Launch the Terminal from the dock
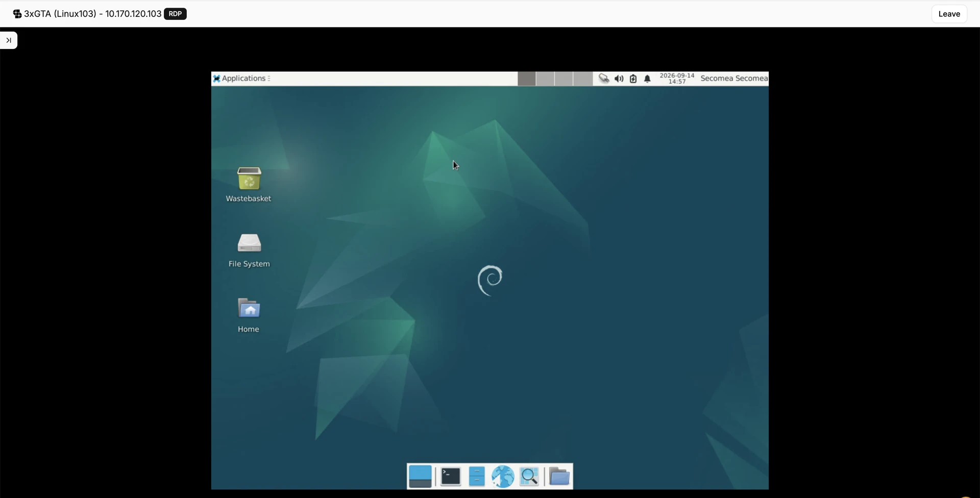The width and height of the screenshot is (980, 498). [451, 477]
